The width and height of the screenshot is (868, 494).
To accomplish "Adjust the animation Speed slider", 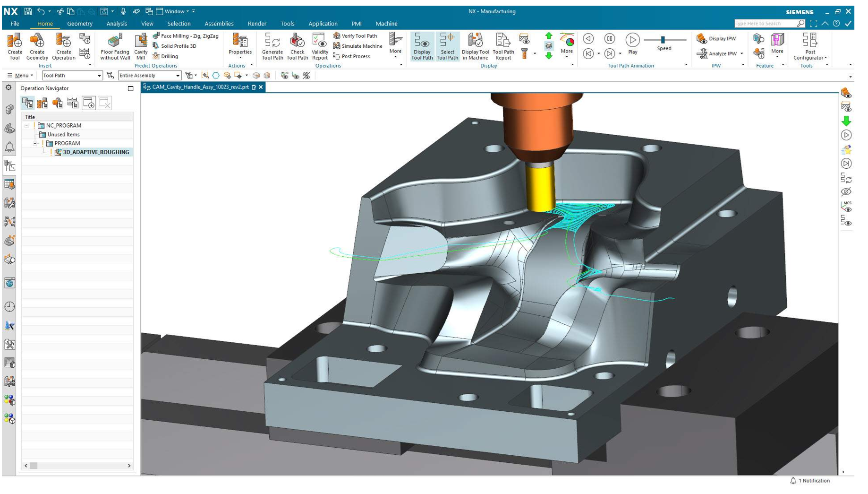I will (663, 40).
